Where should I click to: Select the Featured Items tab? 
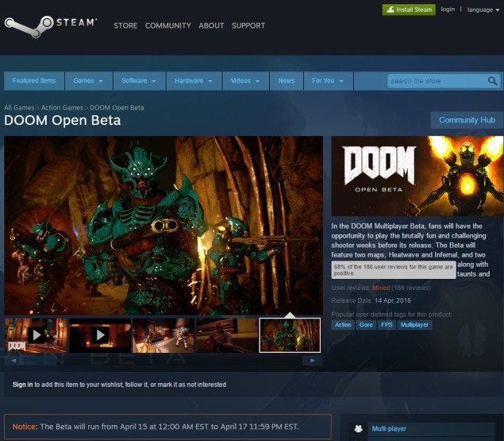(x=34, y=81)
